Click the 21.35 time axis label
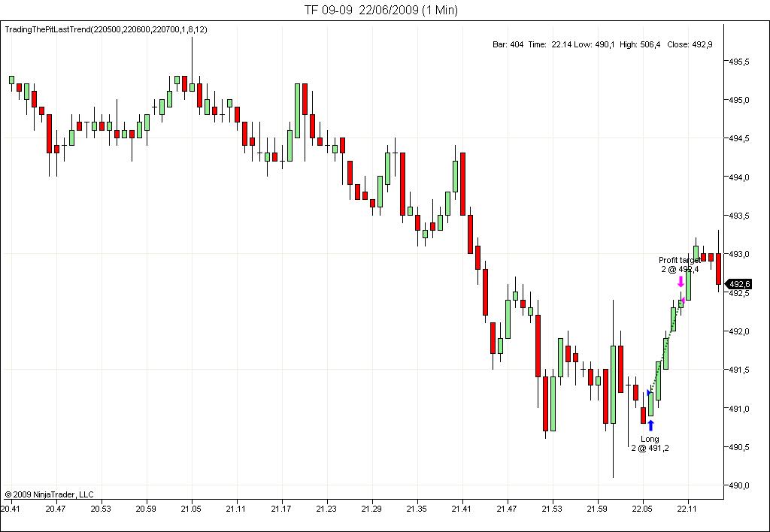The height and width of the screenshot is (532, 770). 417,509
